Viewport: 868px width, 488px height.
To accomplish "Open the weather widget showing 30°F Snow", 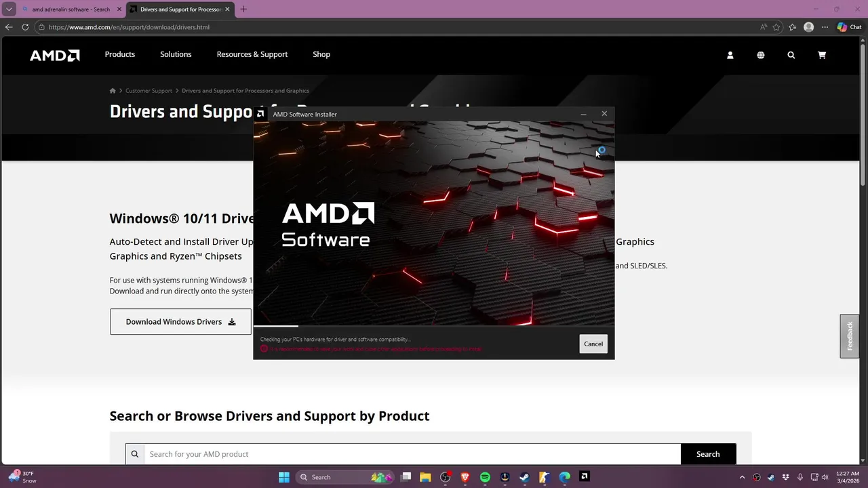I will coord(22,477).
